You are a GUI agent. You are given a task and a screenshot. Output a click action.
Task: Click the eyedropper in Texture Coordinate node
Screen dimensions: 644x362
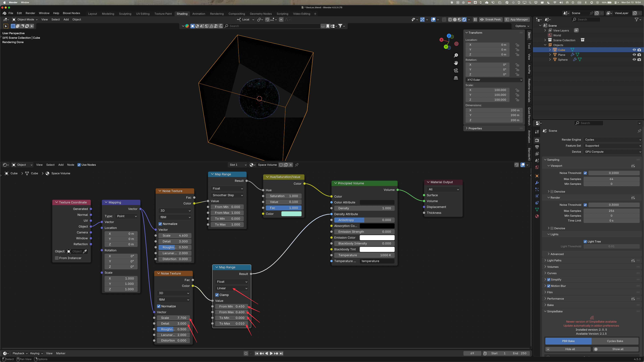tap(85, 251)
